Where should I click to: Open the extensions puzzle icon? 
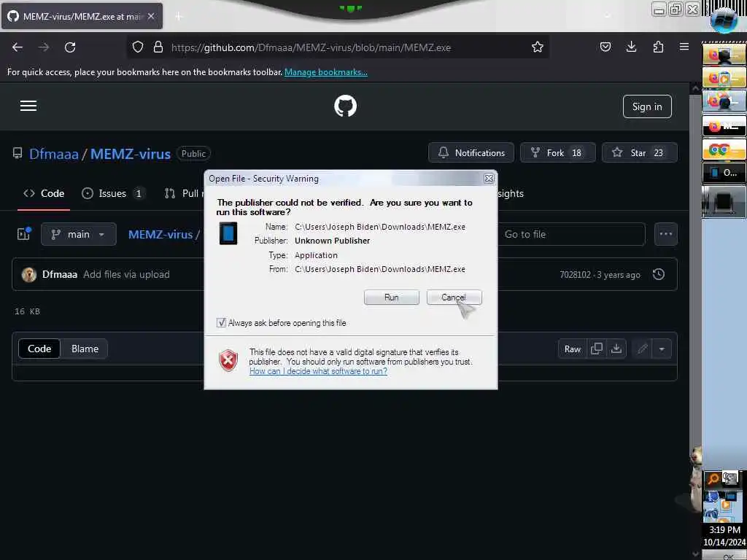(658, 47)
